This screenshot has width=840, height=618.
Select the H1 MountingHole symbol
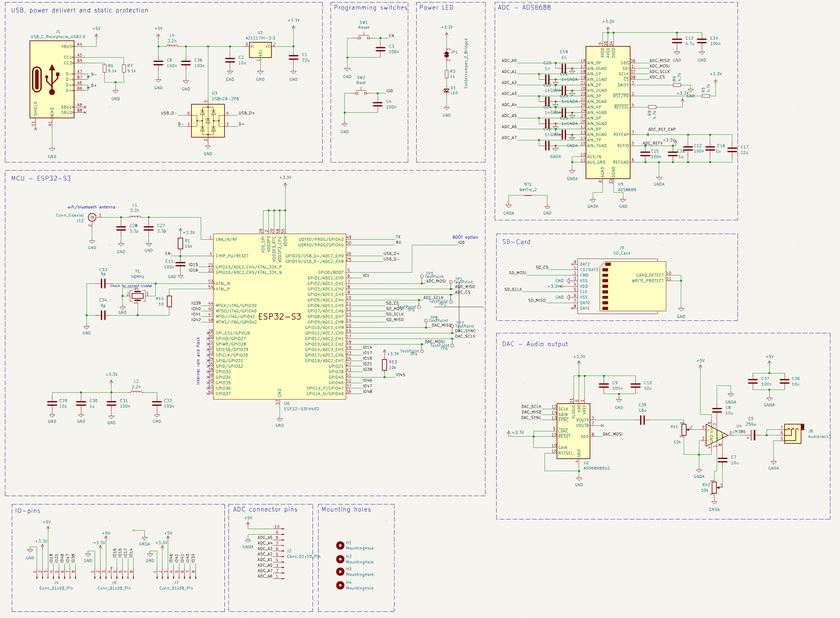[x=340, y=545]
